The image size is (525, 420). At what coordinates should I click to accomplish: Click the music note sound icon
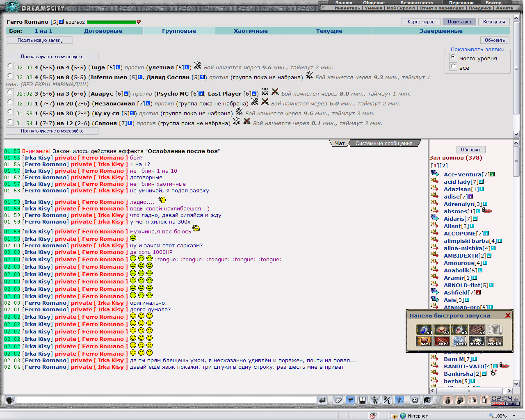tap(399, 400)
